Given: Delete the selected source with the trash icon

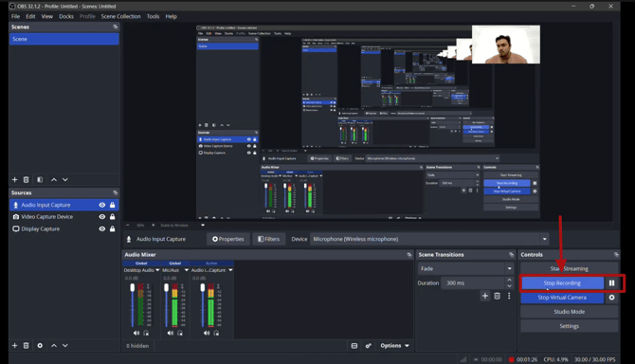Looking at the screenshot, I should [26, 345].
